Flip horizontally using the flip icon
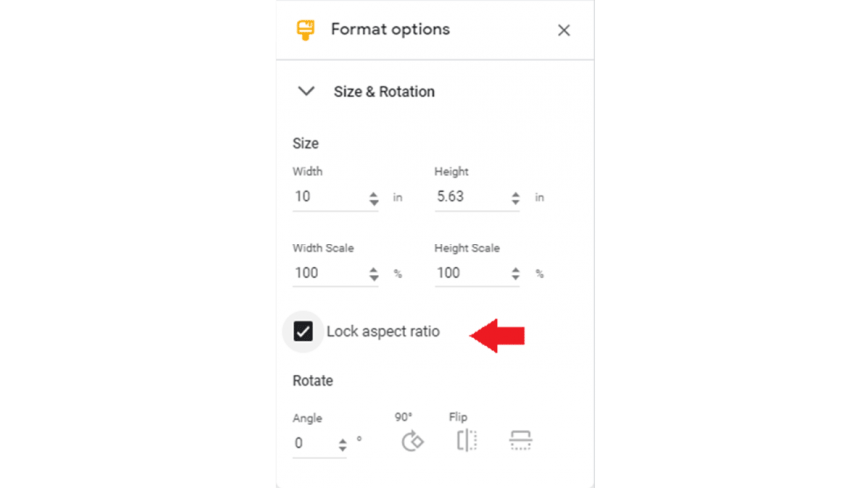The width and height of the screenshot is (868, 488). point(467,441)
